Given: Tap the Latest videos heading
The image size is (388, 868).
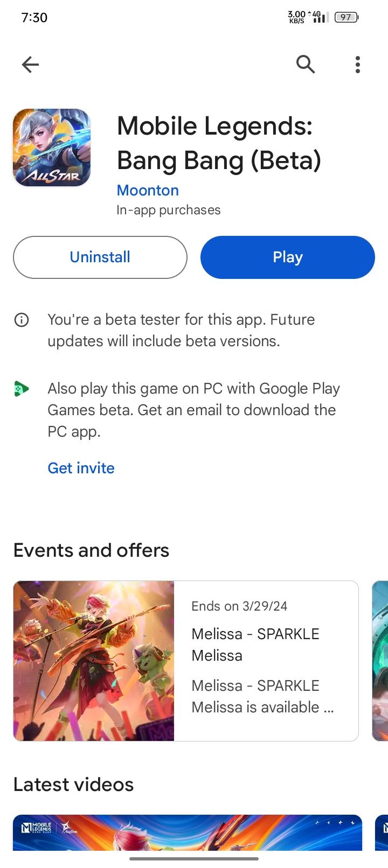Looking at the screenshot, I should 73,785.
